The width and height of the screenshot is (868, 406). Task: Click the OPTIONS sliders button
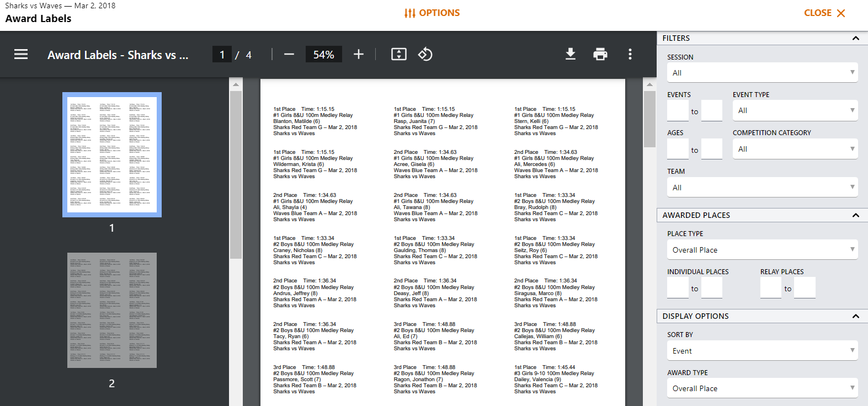(x=432, y=13)
